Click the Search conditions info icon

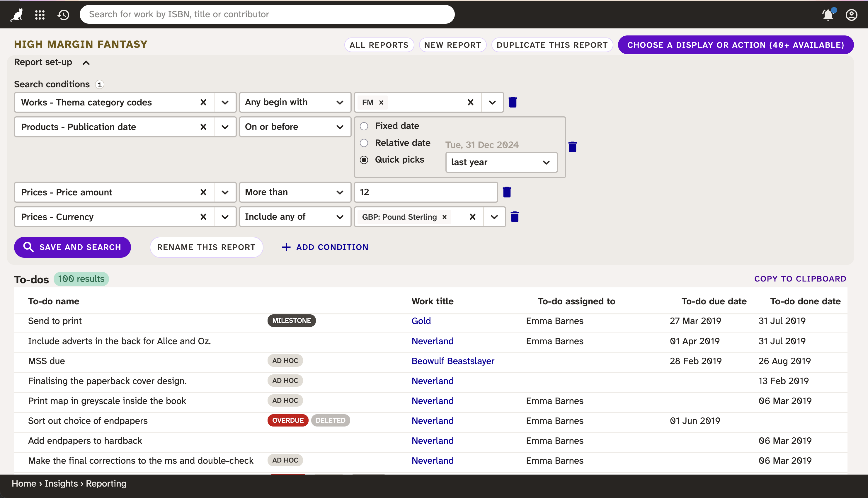click(100, 84)
